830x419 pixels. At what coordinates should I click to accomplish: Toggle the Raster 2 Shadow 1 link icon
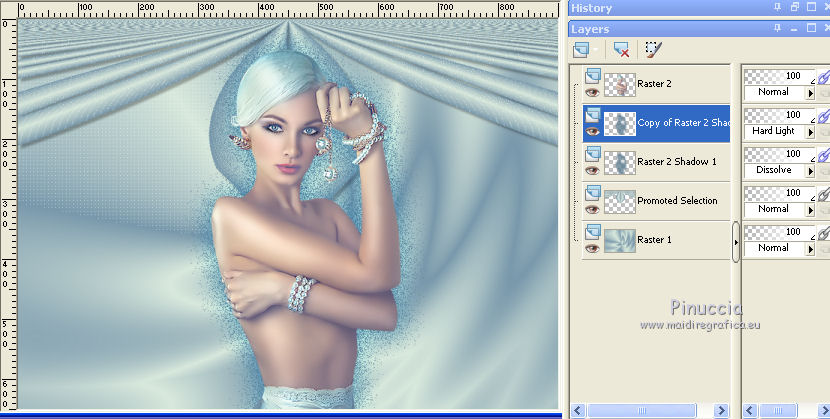823,157
